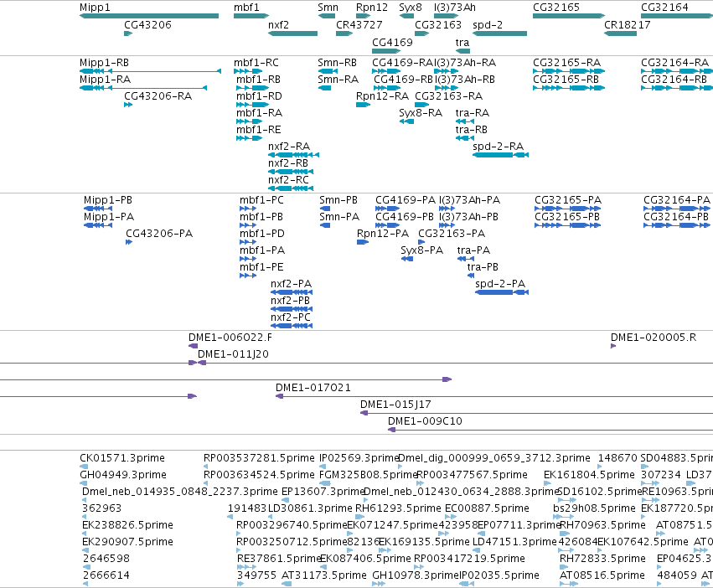Viewport: 713px width, 588px height.
Task: Open the l(3)73Ah gene feature
Action: 446,16
